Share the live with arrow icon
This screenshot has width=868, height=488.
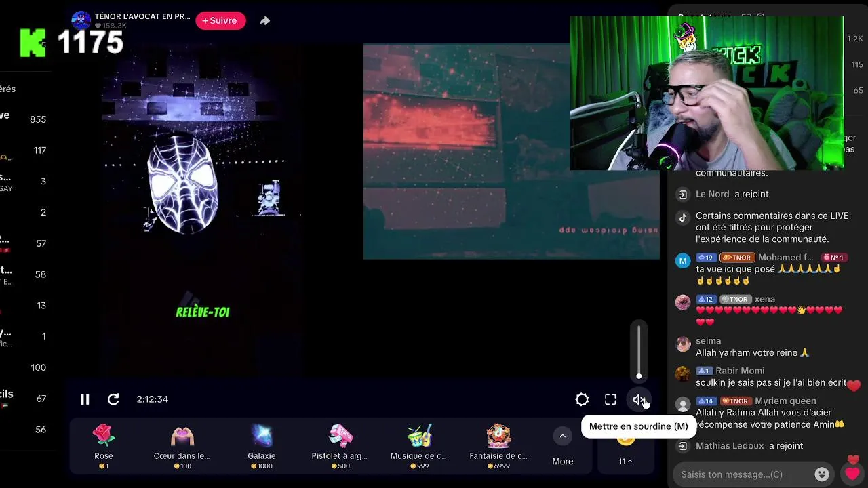(x=265, y=21)
